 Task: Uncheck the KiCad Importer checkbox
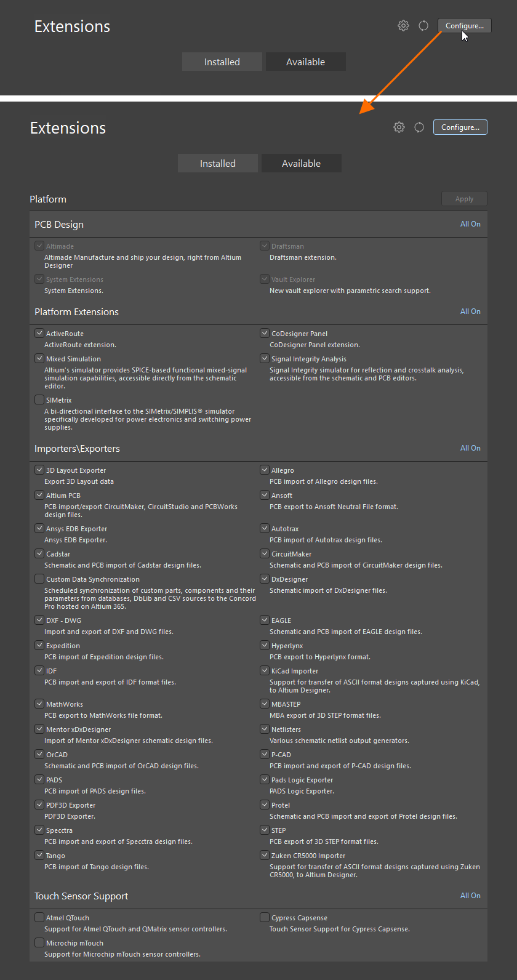coord(265,671)
